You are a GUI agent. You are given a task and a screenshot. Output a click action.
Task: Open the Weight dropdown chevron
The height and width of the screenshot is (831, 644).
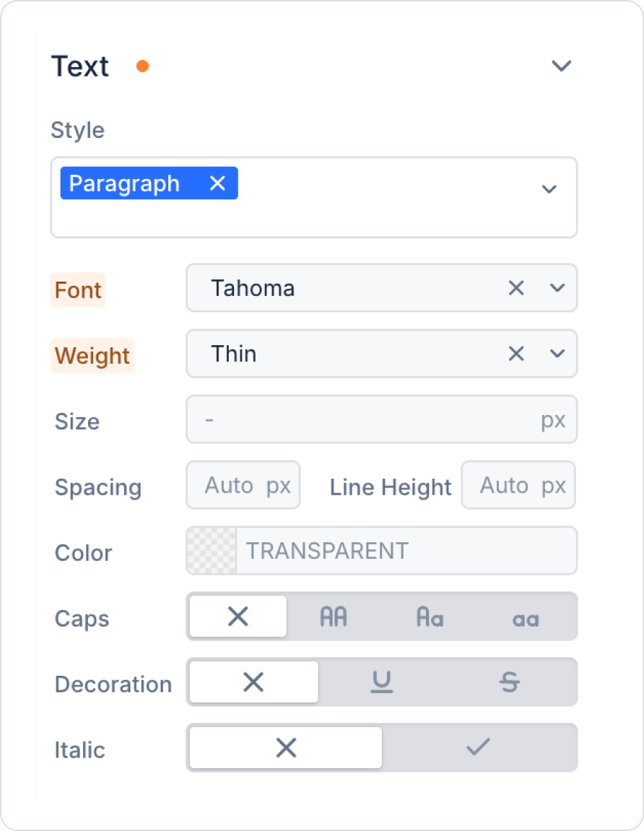click(x=557, y=354)
